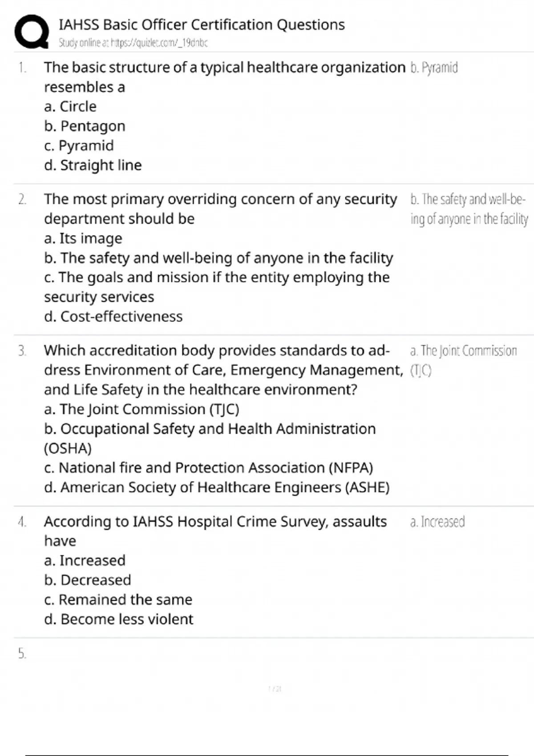Screen dimensions: 534x756
Task: Click the document title heading
Action: tap(202, 24)
